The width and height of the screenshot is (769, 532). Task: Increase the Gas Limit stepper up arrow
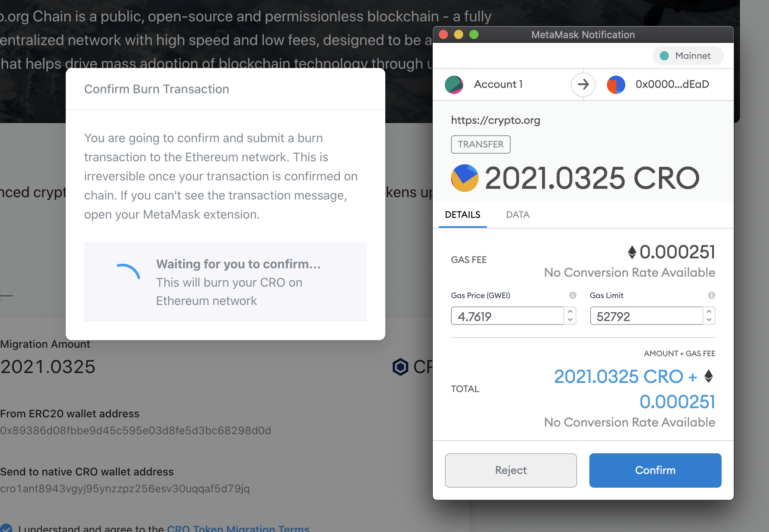coord(709,311)
